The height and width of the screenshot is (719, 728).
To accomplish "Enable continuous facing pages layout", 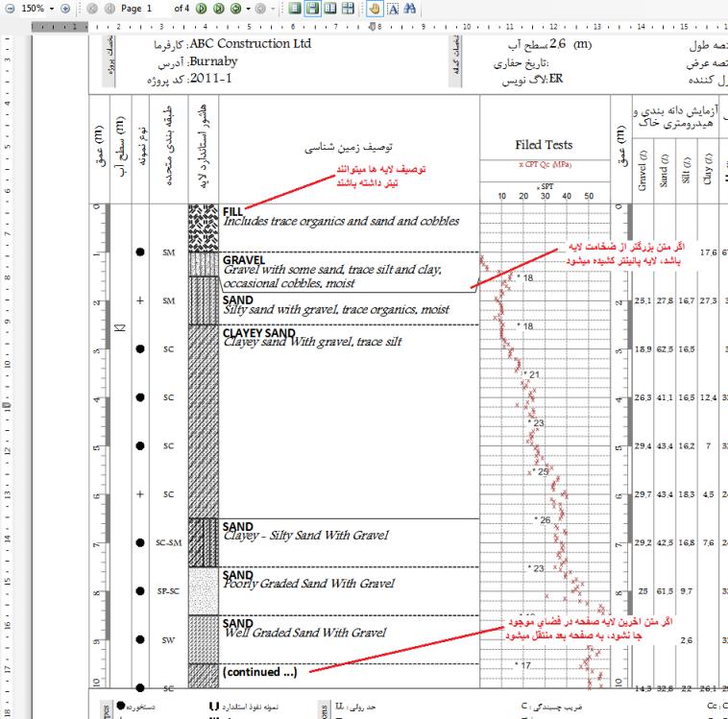I will 345,8.
